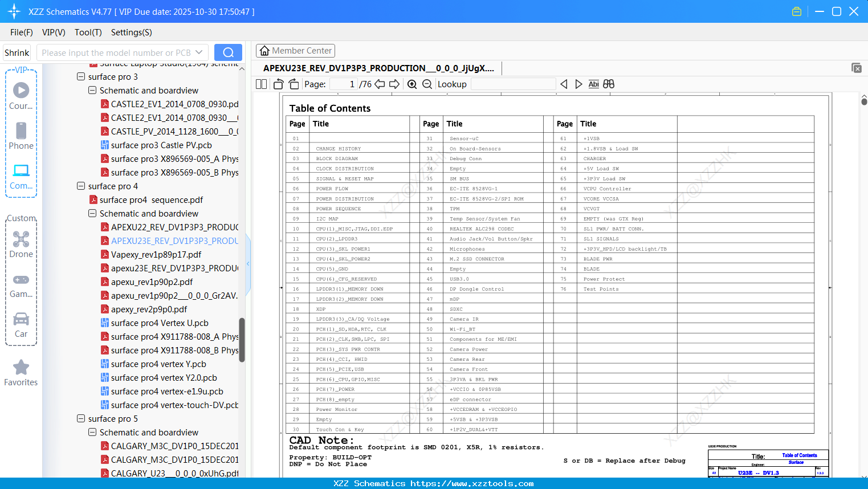Open the model number dropdown arrow
Screen dimensions: 868x489
(x=199, y=52)
